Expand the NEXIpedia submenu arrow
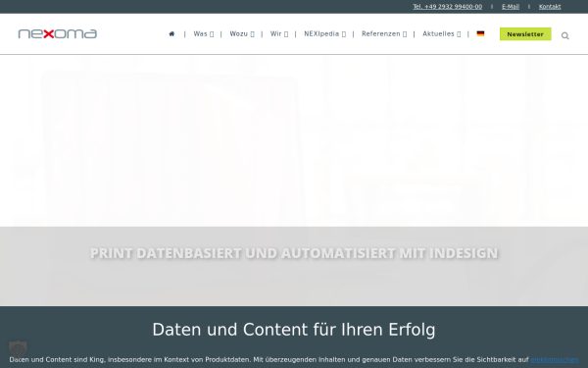Screen dimensions: 588x368 click(x=344, y=34)
